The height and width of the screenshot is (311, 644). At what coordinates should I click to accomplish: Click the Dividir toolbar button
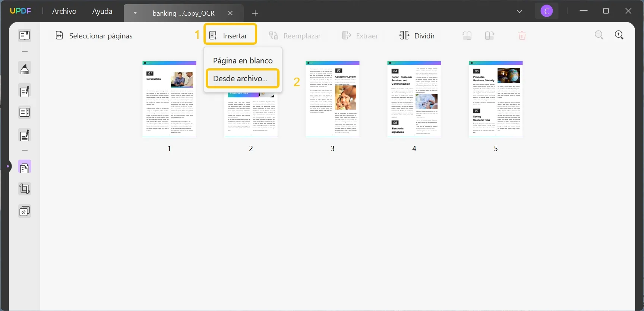[417, 36]
